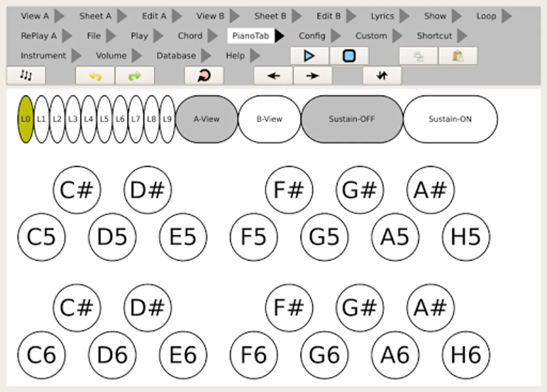The height and width of the screenshot is (392, 547).
Task: Open the Show menu
Action: tap(435, 16)
